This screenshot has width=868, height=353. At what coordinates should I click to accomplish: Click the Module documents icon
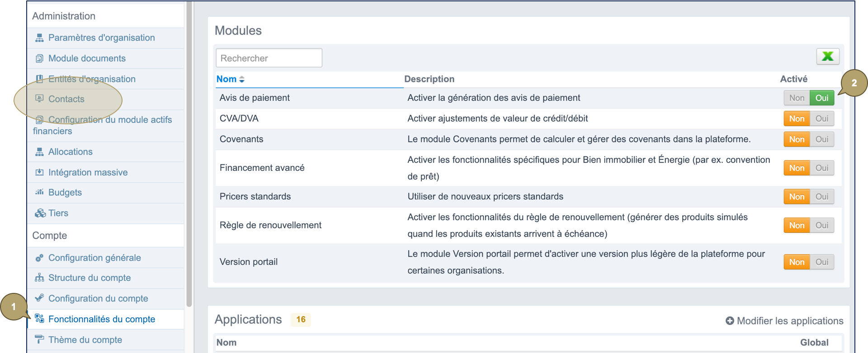click(39, 58)
